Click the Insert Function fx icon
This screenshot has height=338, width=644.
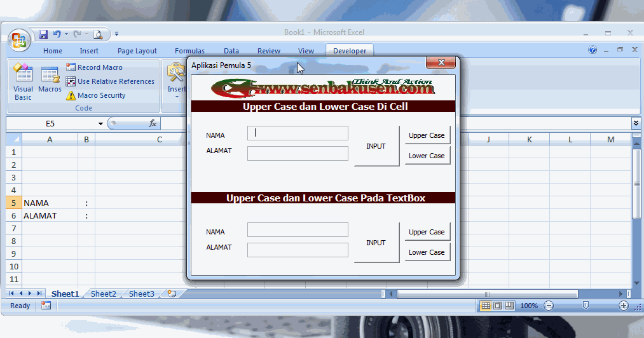tap(153, 123)
